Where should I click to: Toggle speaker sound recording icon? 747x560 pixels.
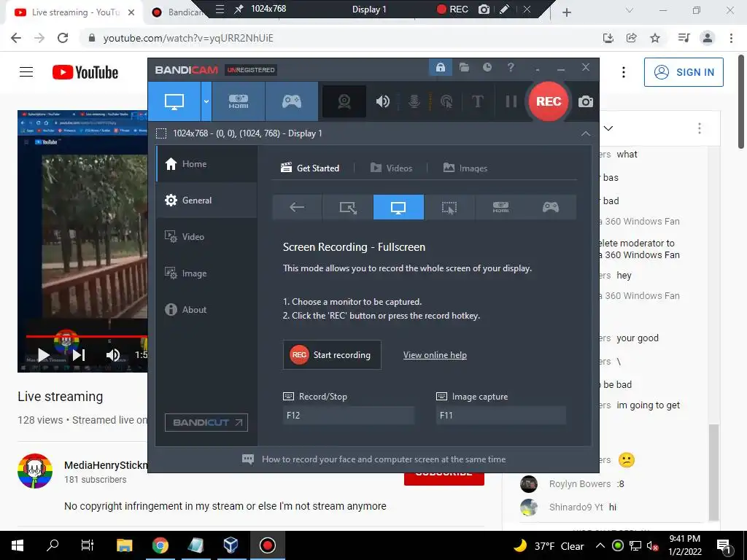382,101
